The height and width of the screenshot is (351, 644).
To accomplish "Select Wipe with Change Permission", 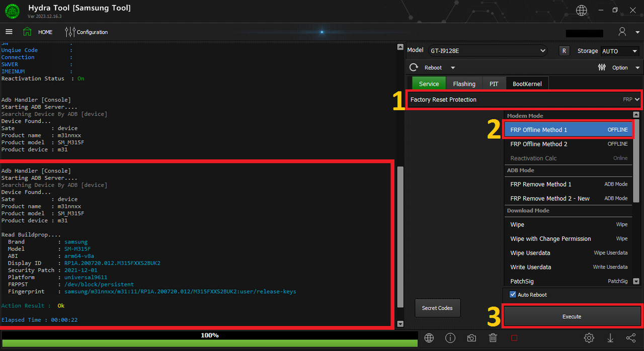I will 568,238.
